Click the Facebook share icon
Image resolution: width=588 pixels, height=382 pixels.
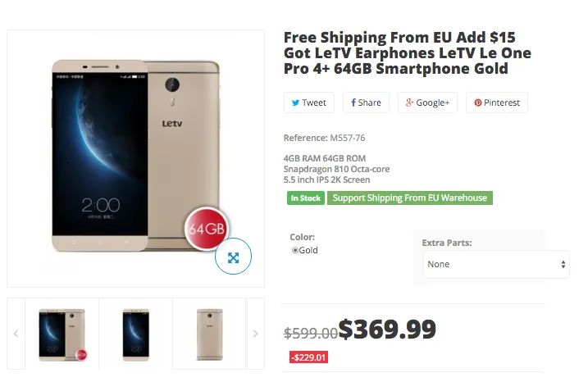[353, 103]
